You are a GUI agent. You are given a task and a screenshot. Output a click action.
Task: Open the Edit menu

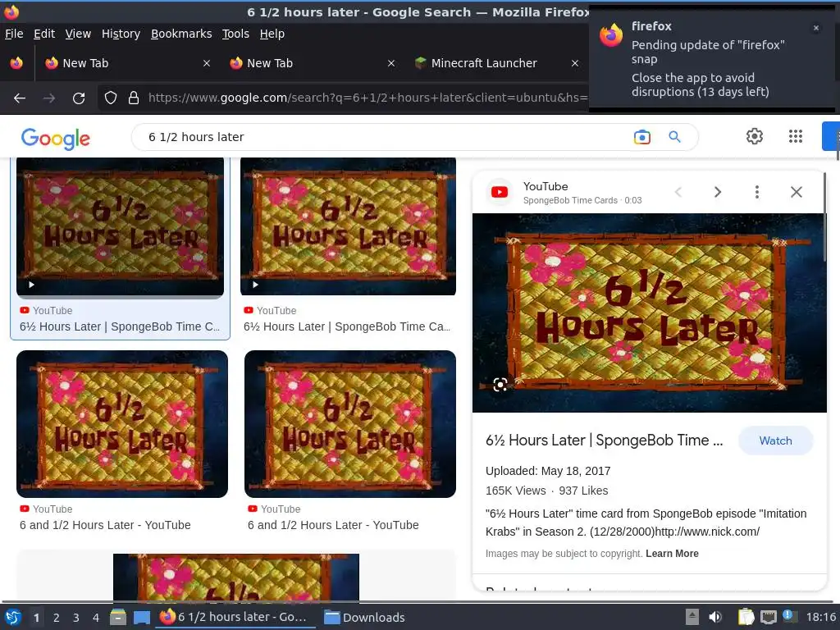click(44, 34)
